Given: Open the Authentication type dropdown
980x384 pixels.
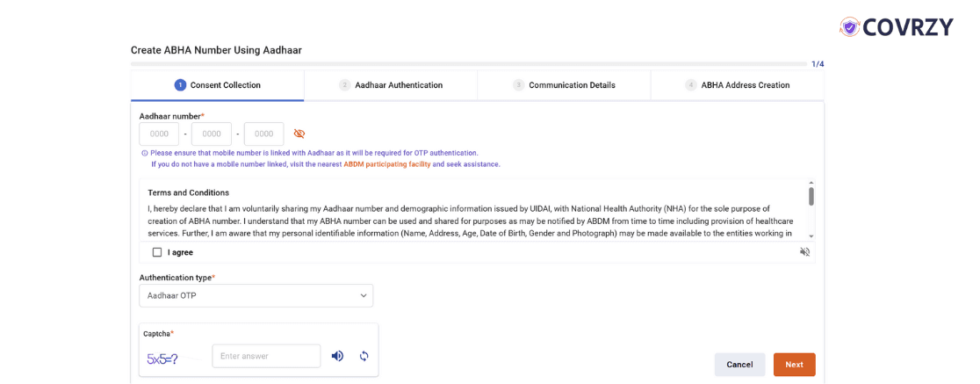Looking at the screenshot, I should coord(256,296).
